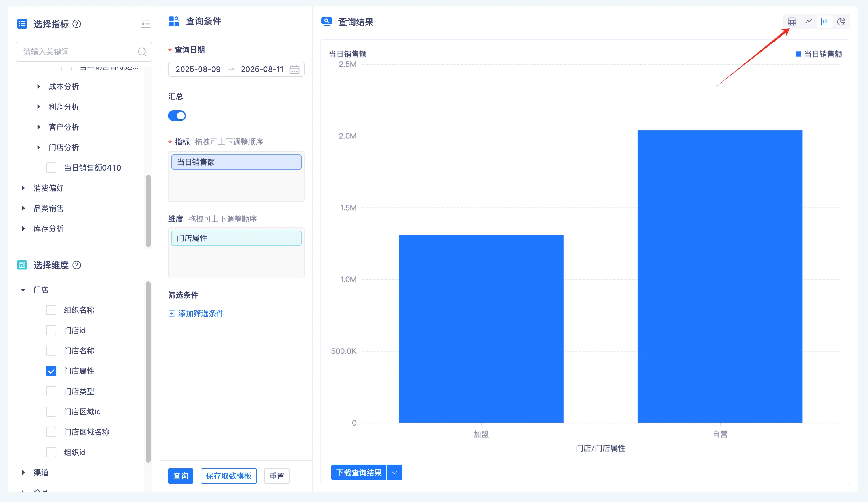Collapse the indicator sidebar panel icon

[146, 24]
